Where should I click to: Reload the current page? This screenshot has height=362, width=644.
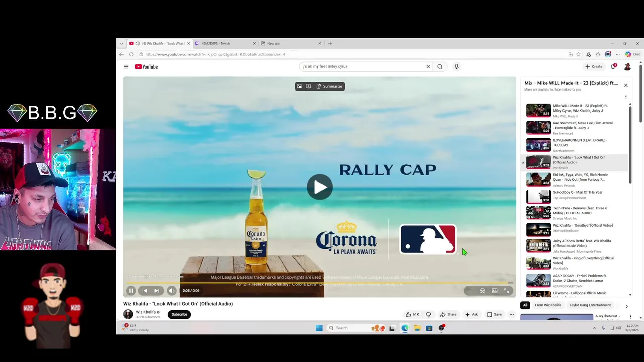point(131,54)
